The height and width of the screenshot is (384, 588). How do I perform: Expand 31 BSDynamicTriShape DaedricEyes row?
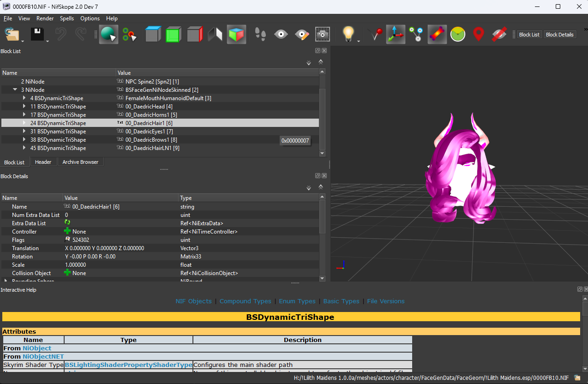[24, 131]
